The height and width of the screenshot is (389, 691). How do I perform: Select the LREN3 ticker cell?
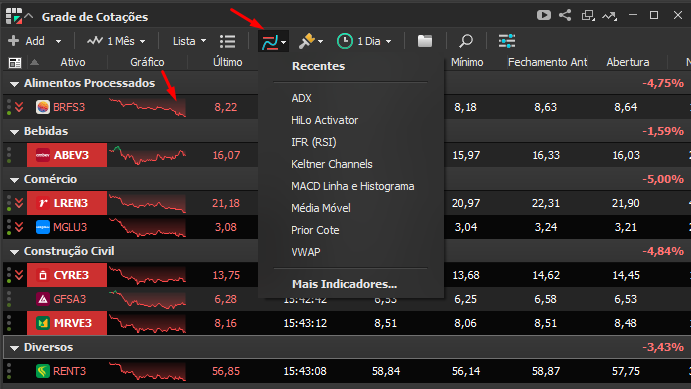point(67,203)
